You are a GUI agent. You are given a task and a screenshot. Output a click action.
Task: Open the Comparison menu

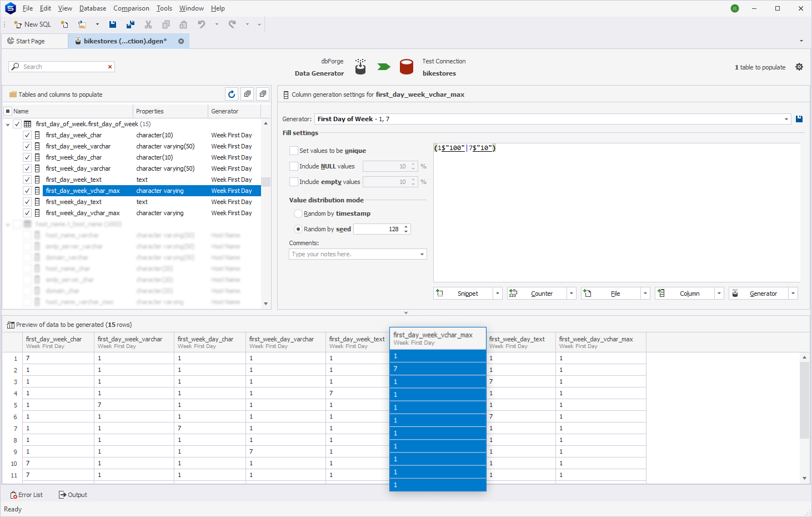point(131,8)
